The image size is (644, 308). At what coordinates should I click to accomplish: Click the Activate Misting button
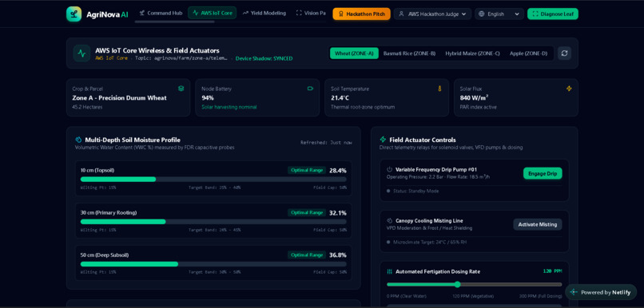tap(538, 224)
